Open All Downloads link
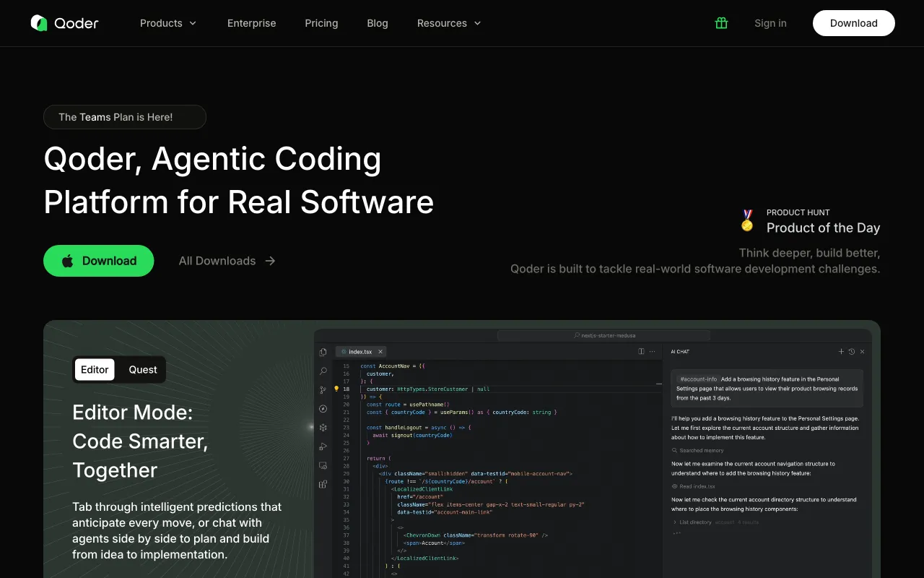924x578 pixels. [227, 261]
